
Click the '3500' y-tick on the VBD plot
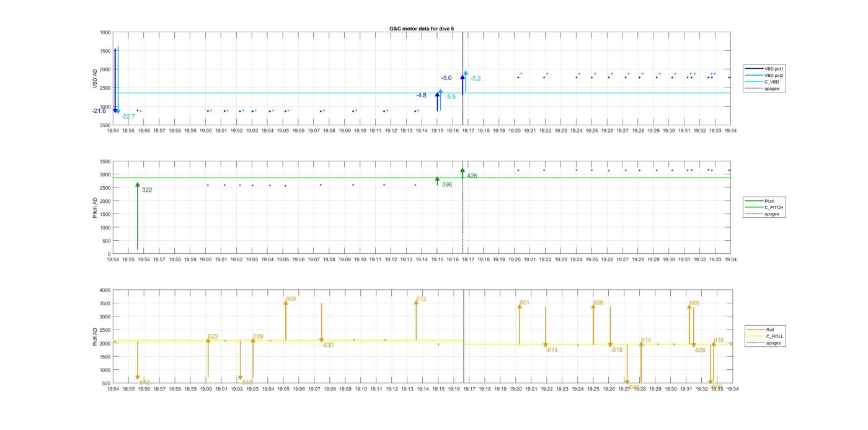105,125
